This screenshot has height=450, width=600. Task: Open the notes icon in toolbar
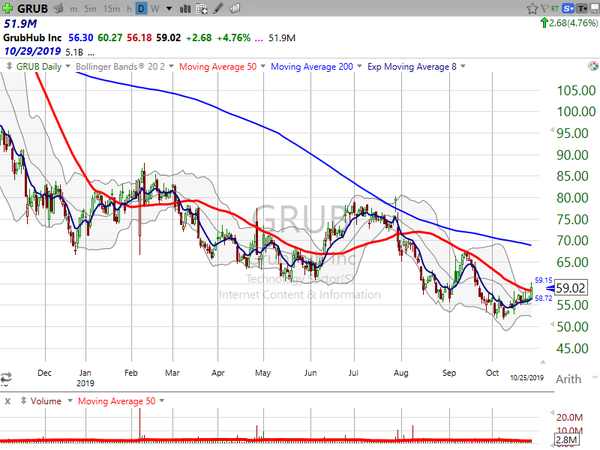235,8
